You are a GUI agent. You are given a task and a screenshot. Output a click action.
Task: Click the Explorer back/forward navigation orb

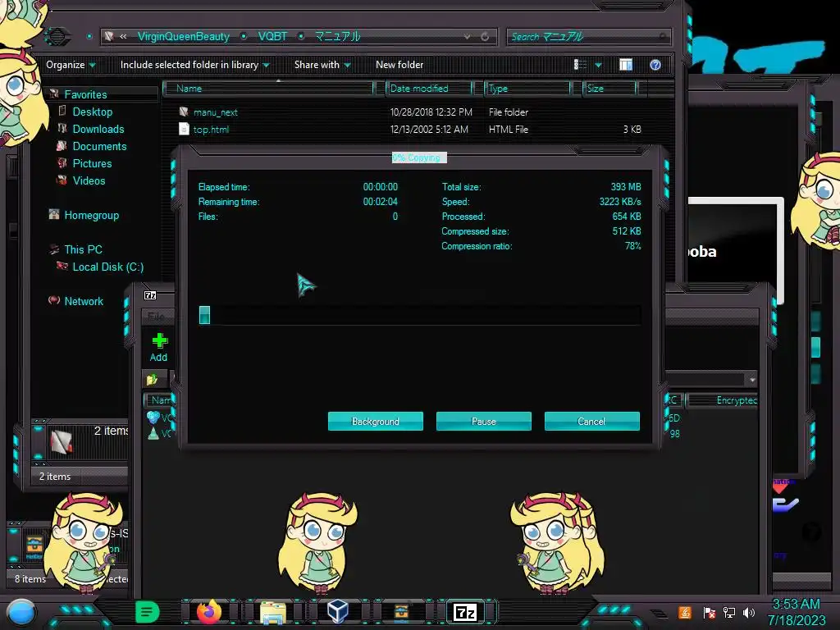pyautogui.click(x=57, y=36)
